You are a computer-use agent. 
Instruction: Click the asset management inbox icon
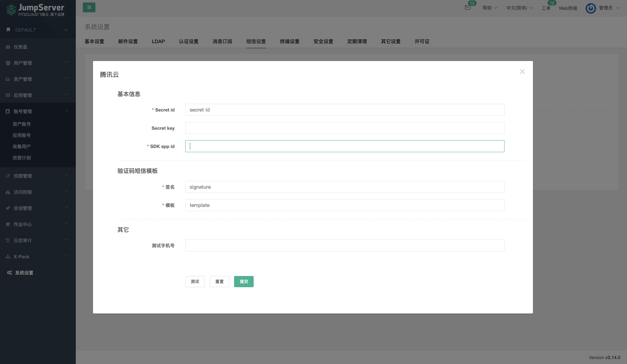(8, 79)
